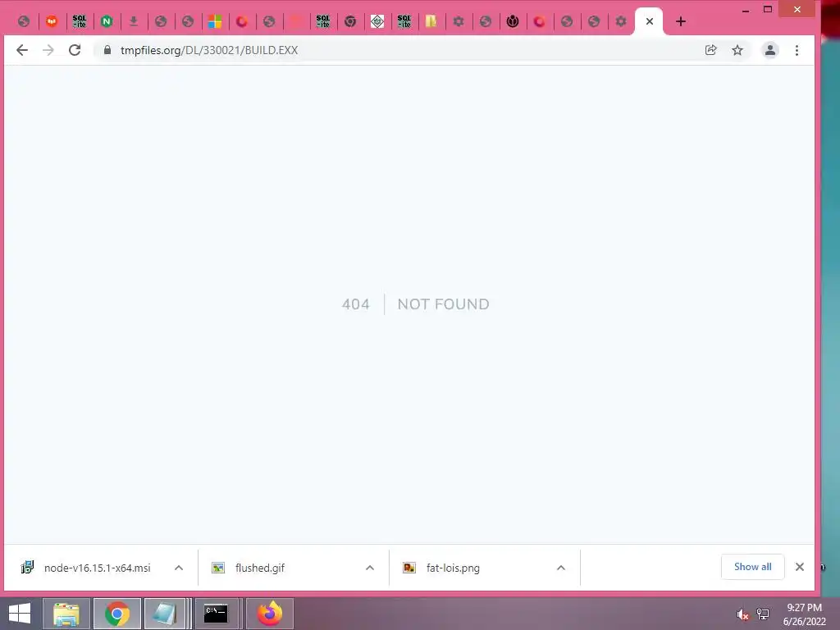Open downloaded flushed.gif file
The width and height of the screenshot is (840, 630).
(x=260, y=568)
